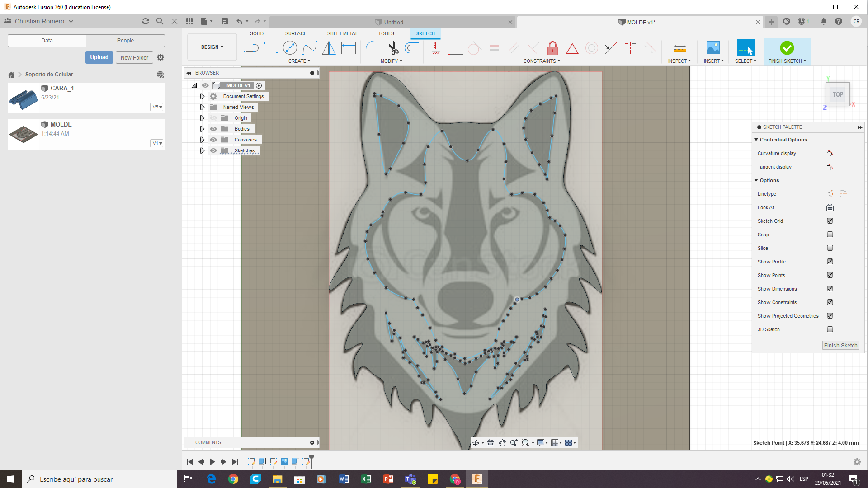Click the Pan hand navigation tool

point(502,443)
